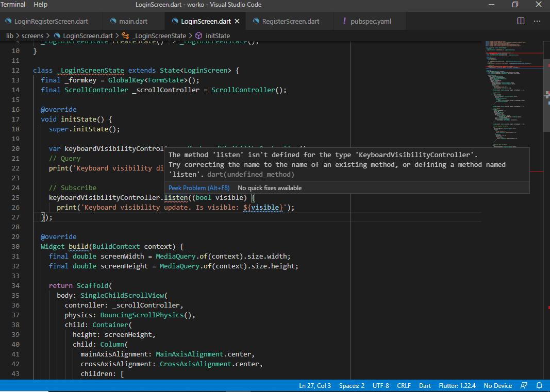This screenshot has width=550, height=392.
Task: Click the Split Editor icon
Action: 521,21
